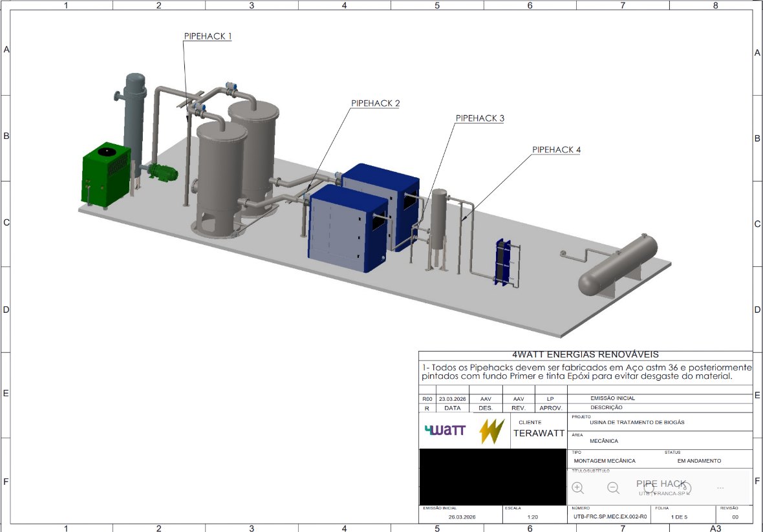Image resolution: width=763 pixels, height=532 pixels.
Task: Click the initial issue date "26.03.2026"
Action: (462, 517)
